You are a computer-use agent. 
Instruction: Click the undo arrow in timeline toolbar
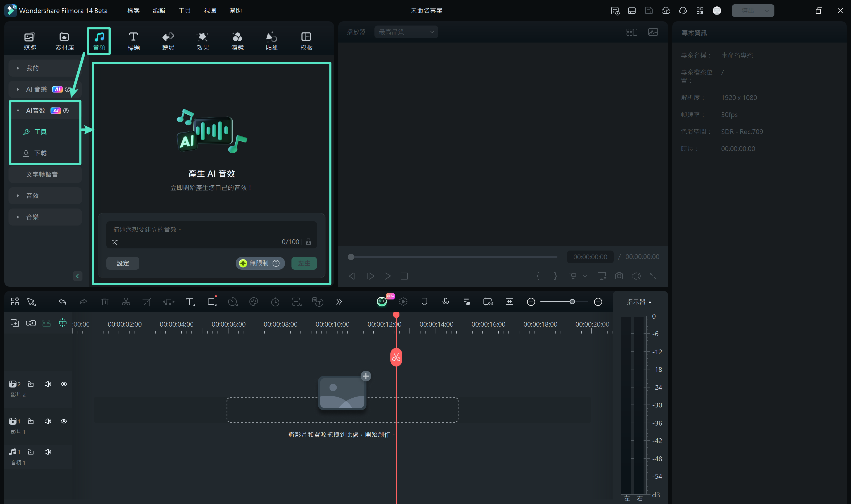point(62,302)
